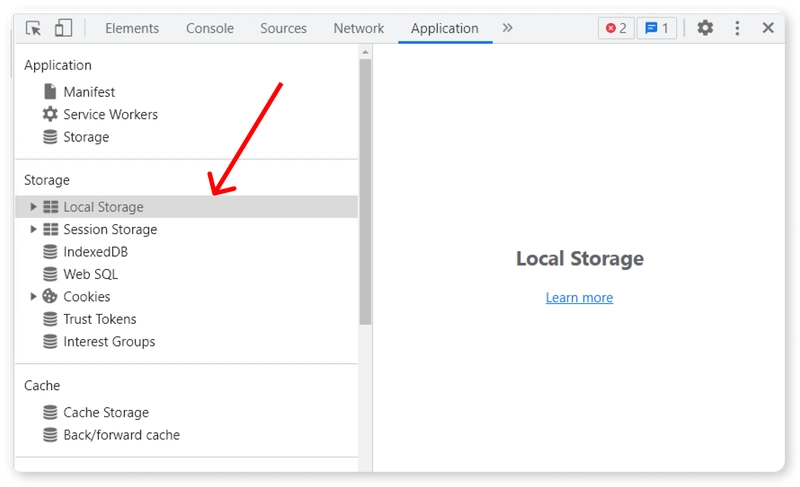Open DevTools settings gear
The width and height of the screenshot is (800, 487).
(x=705, y=28)
